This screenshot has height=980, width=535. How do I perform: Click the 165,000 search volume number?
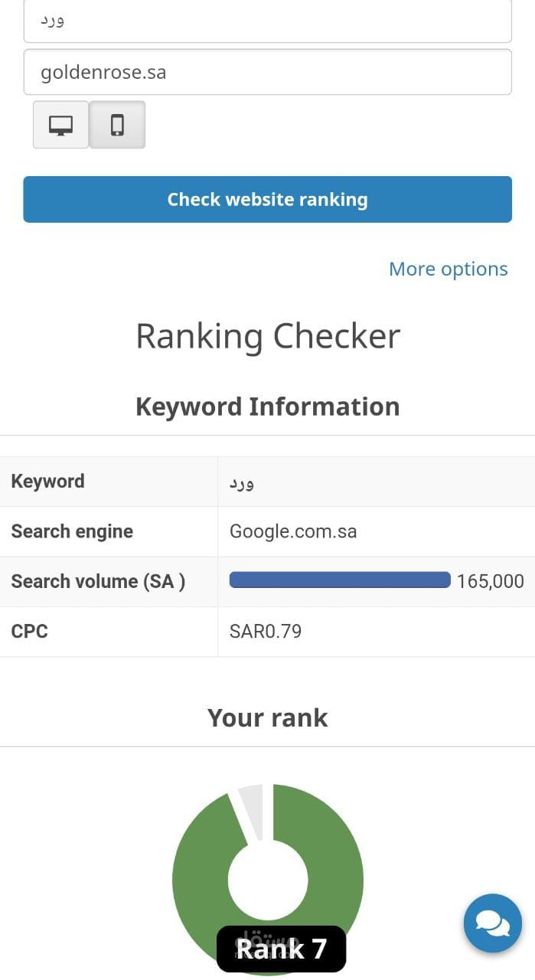click(x=491, y=581)
